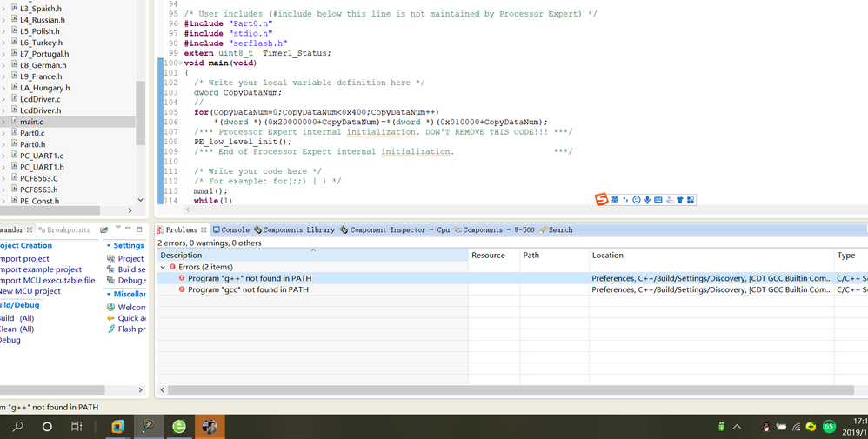Image resolution: width=868 pixels, height=439 pixels.
Task: Maximize the Commander panel
Action: click(139, 229)
